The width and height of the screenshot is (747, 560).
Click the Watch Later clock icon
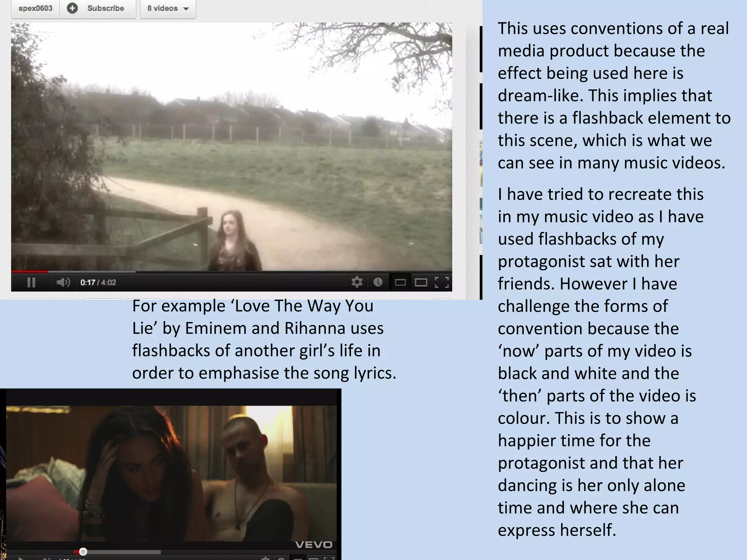378,282
